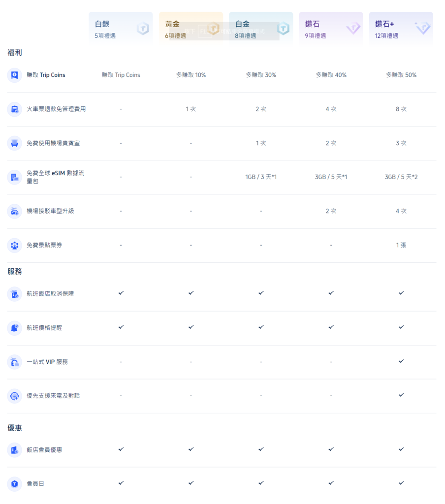Select the 優先支援來電及對話 headset icon
445x504 pixels.
click(x=15, y=395)
